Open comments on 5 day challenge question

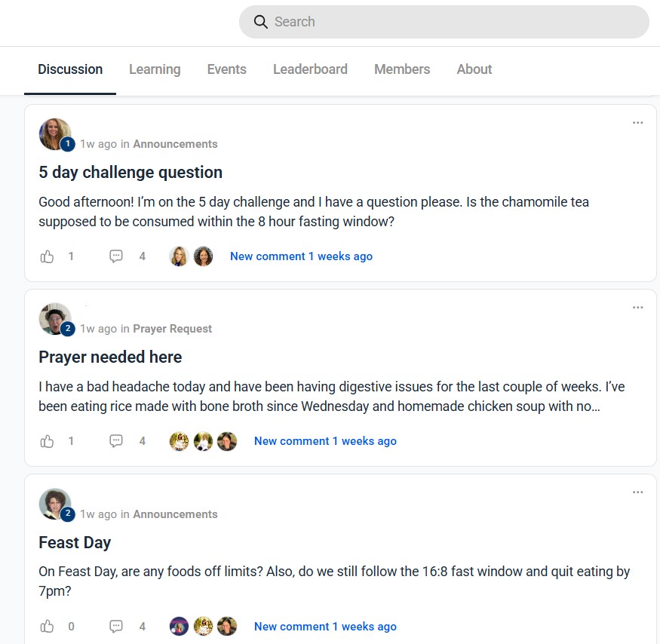[x=116, y=256]
